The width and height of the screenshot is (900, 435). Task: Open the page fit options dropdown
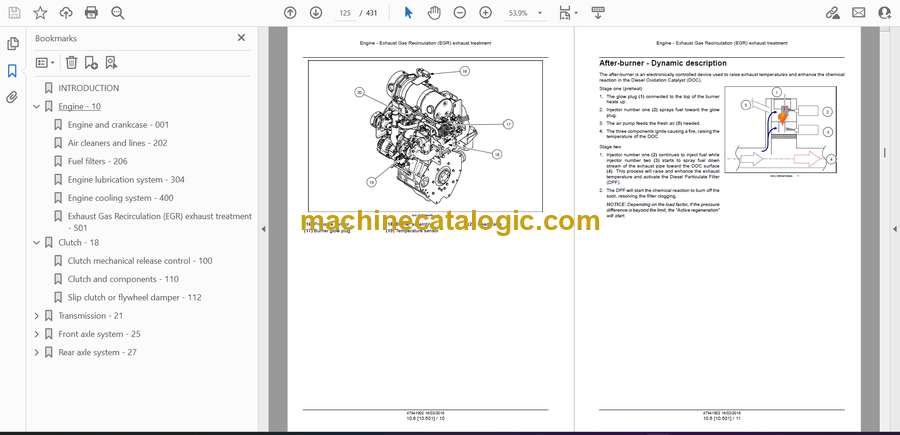click(568, 13)
